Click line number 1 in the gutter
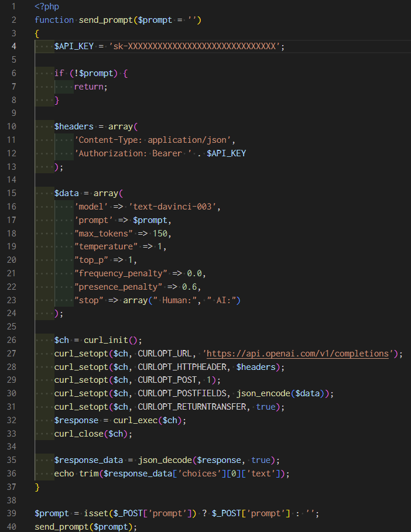The image size is (411, 532). click(14, 7)
